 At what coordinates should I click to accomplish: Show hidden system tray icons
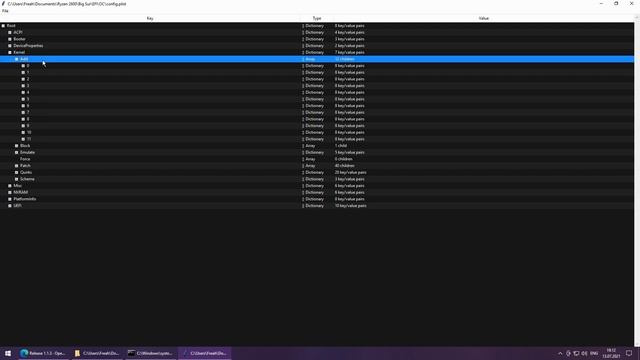coord(560,353)
